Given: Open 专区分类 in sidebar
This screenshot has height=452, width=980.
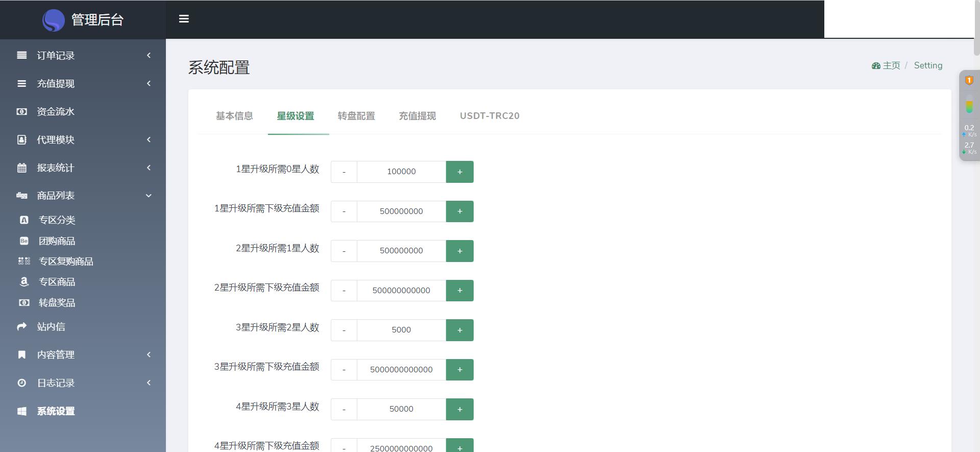Looking at the screenshot, I should 57,220.
